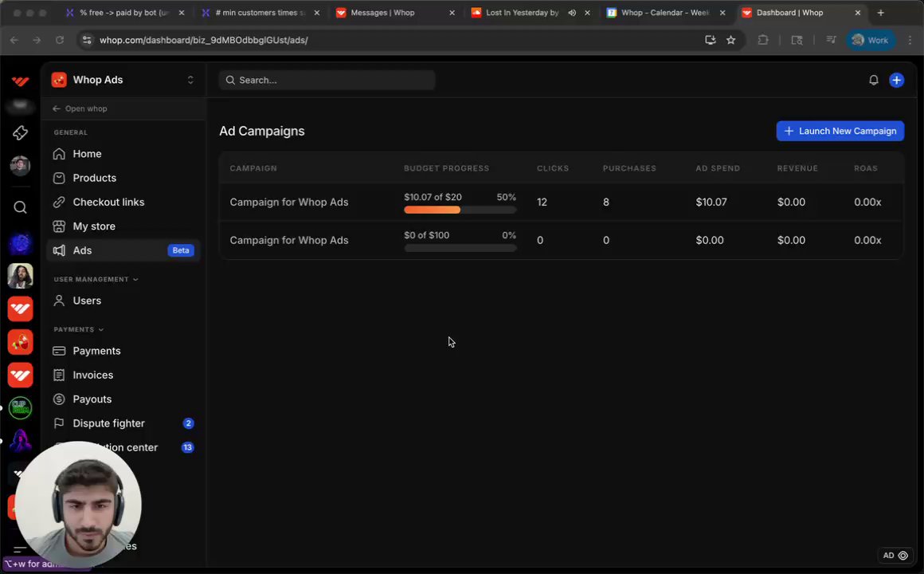Click the Users person icon

[x=59, y=301]
